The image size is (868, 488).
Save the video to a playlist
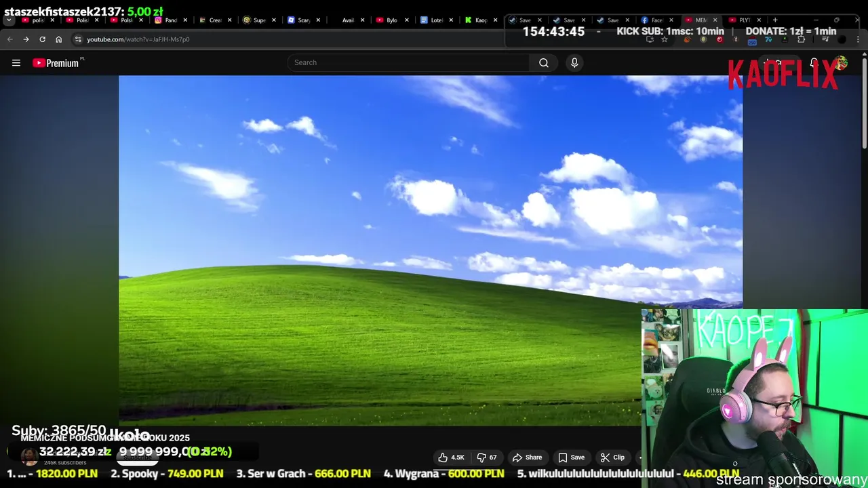[571, 457]
